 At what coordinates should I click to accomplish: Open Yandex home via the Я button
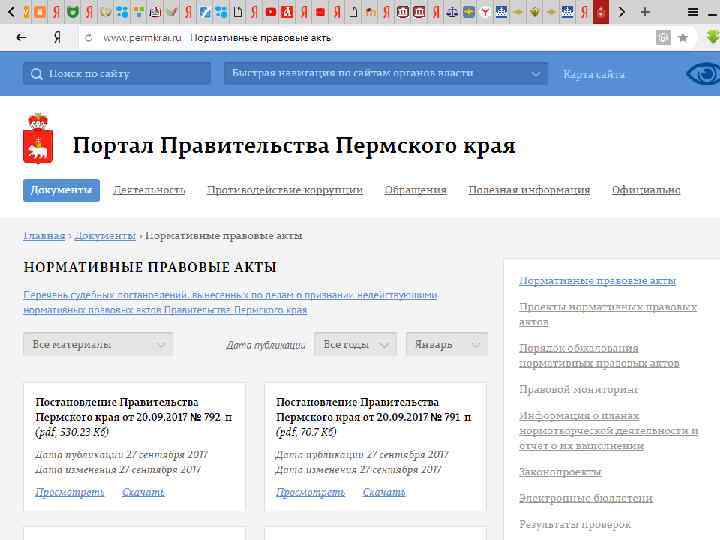57,38
